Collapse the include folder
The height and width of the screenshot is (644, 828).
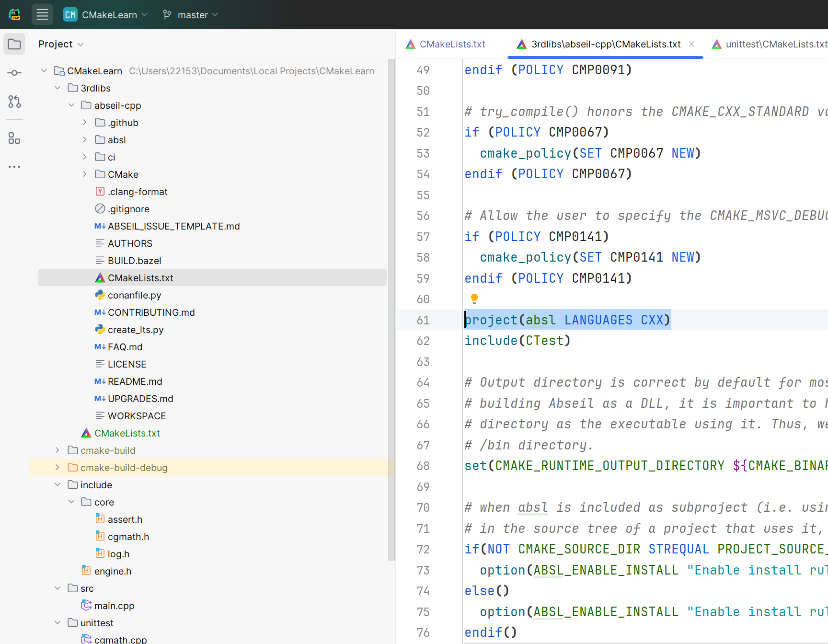(x=57, y=484)
